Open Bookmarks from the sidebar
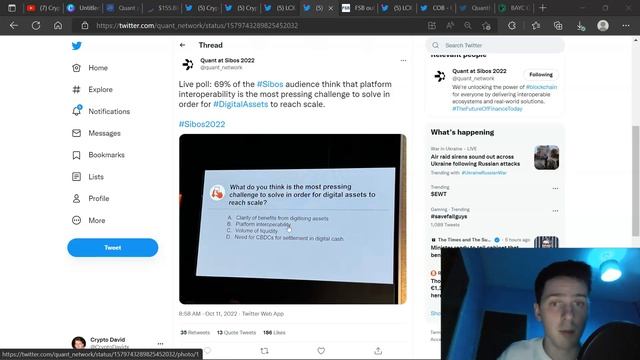Image resolution: width=640 pixels, height=360 pixels. (x=98, y=155)
